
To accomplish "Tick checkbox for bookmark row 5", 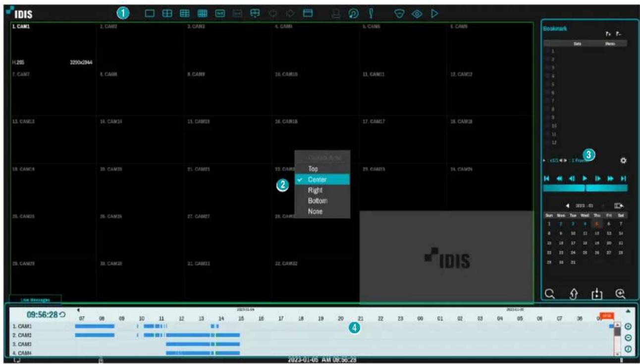I will (547, 85).
